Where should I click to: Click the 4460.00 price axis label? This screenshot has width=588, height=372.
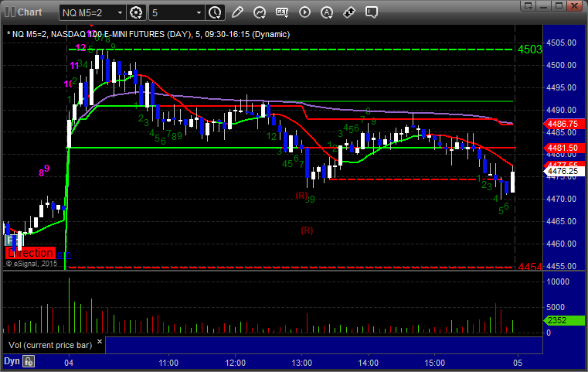(562, 244)
